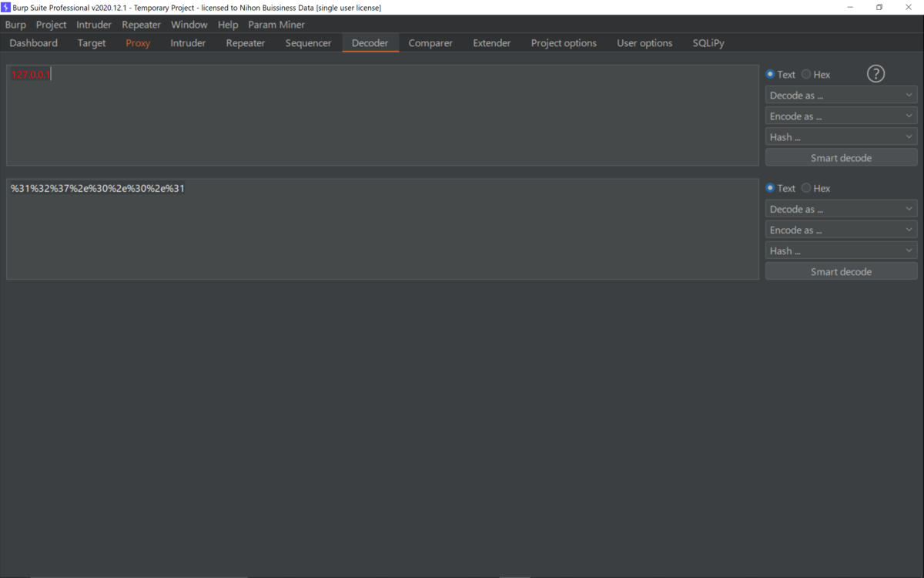The image size is (924, 578).
Task: Open the Project menu
Action: (x=51, y=25)
